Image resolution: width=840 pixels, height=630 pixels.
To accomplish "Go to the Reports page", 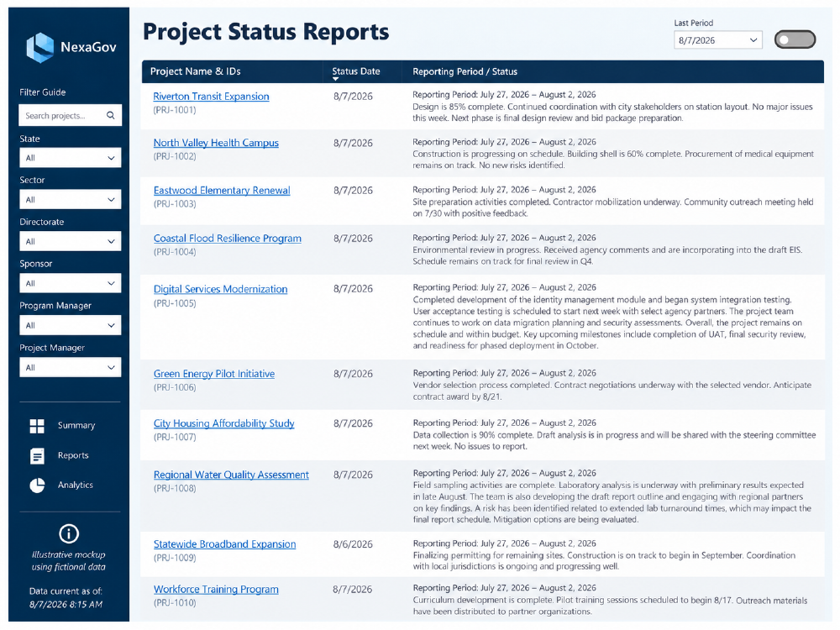I will (73, 455).
